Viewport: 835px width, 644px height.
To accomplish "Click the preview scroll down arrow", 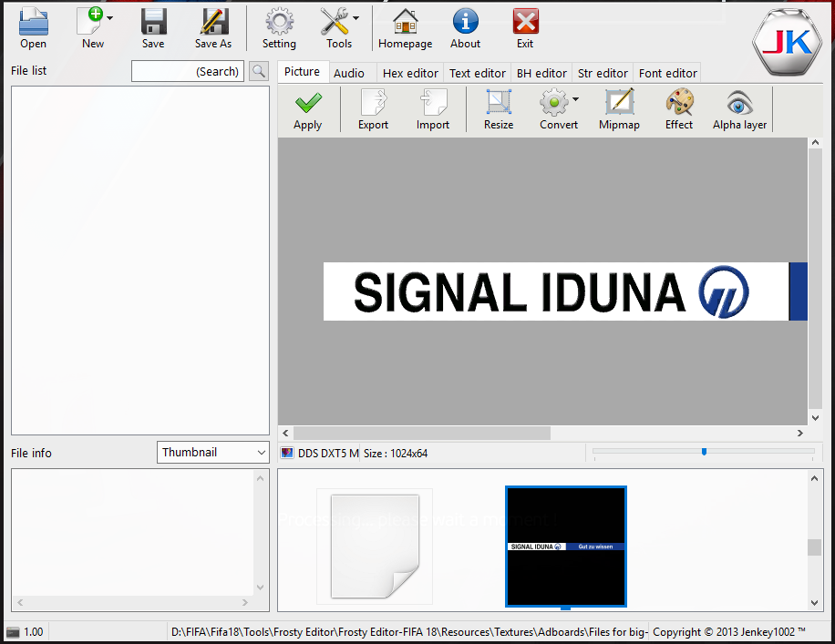I will point(815,418).
